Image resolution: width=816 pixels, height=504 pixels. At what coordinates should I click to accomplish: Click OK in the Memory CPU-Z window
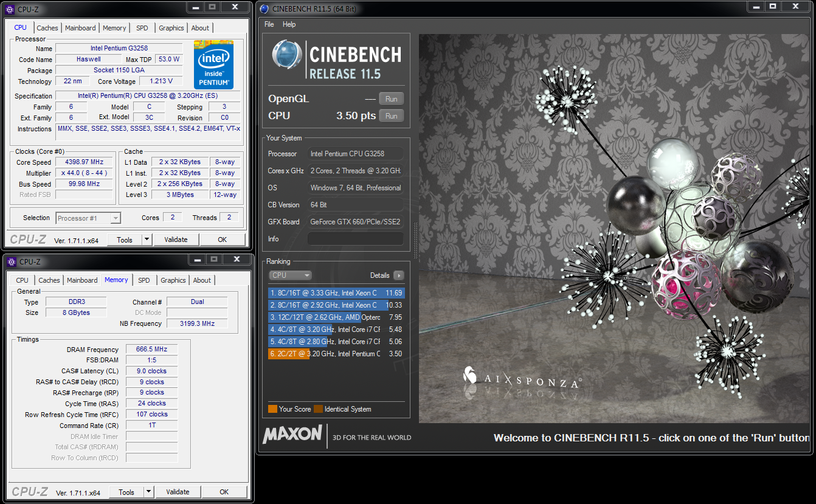(x=224, y=492)
